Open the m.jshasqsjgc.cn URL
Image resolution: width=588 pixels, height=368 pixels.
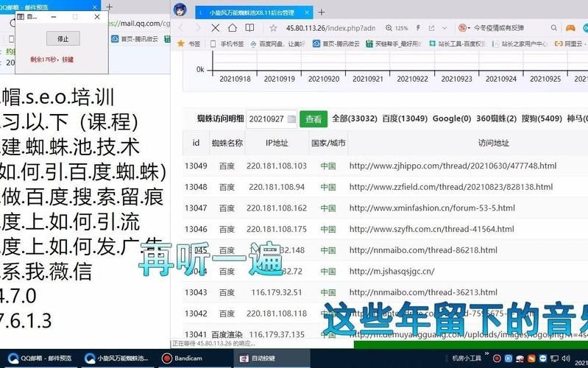[x=392, y=271]
